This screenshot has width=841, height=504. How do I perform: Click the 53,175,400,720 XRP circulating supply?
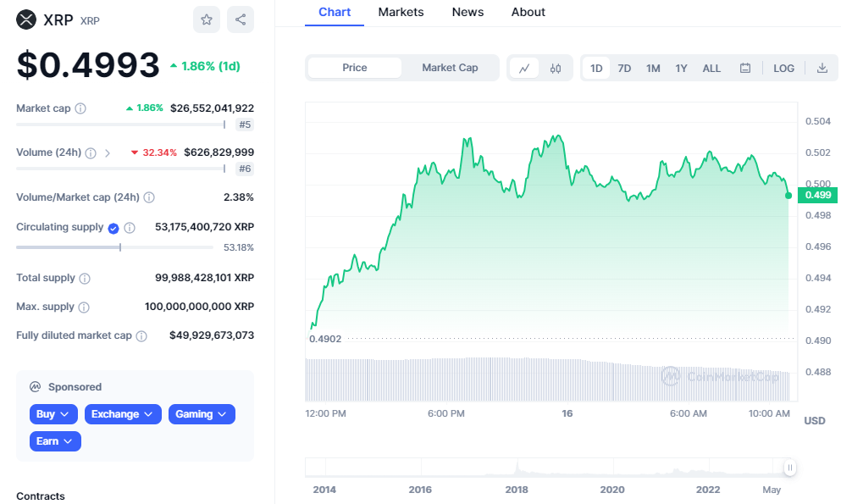[204, 227]
